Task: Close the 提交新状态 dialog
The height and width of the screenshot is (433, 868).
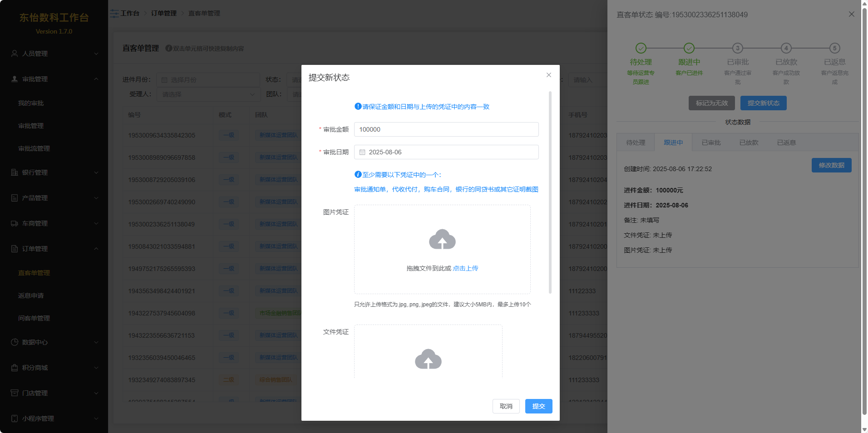Action: (548, 75)
